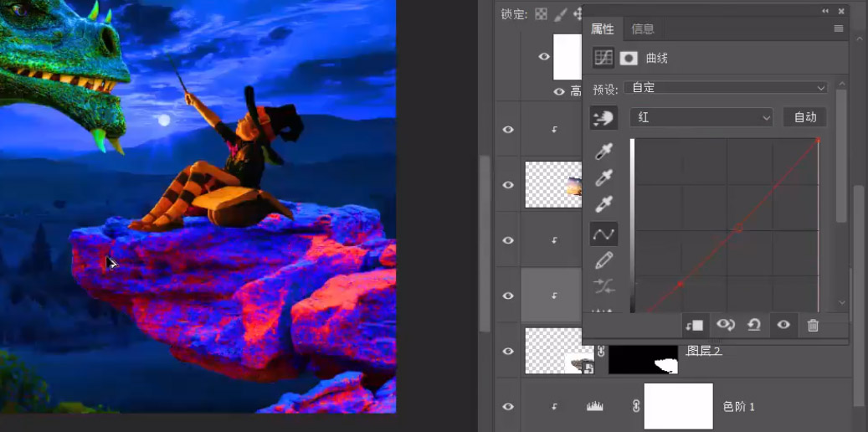Toggle curves layer visibility in properties panel
This screenshot has height=432, width=868.
tap(783, 326)
